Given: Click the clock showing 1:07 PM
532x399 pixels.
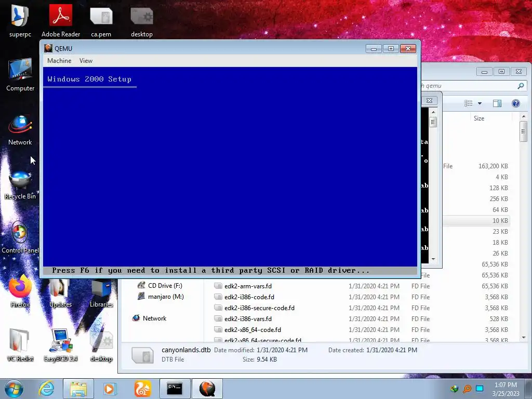Looking at the screenshot, I should click(x=506, y=385).
